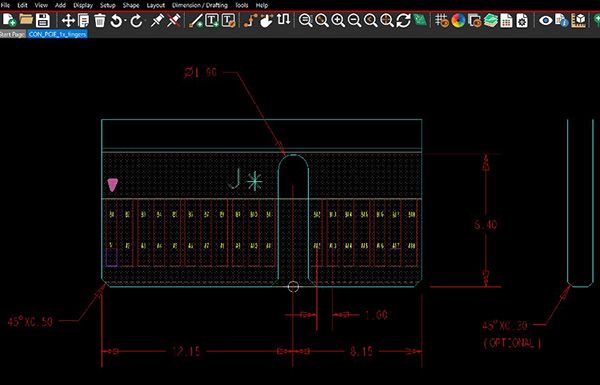Select the Add Text tool
This screenshot has height=385, width=600.
point(212,20)
